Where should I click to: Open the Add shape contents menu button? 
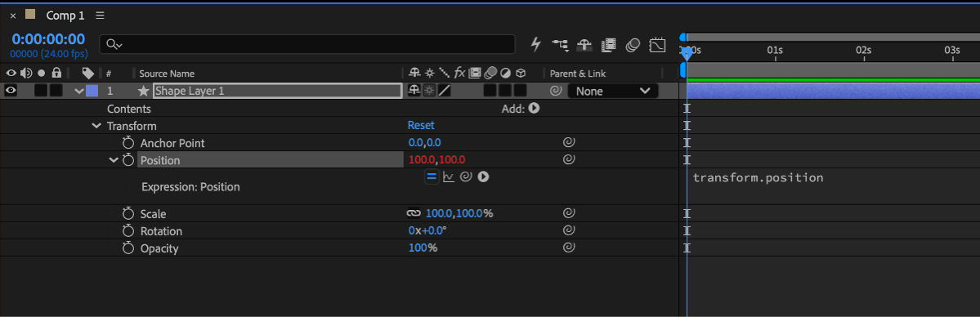[x=534, y=108]
